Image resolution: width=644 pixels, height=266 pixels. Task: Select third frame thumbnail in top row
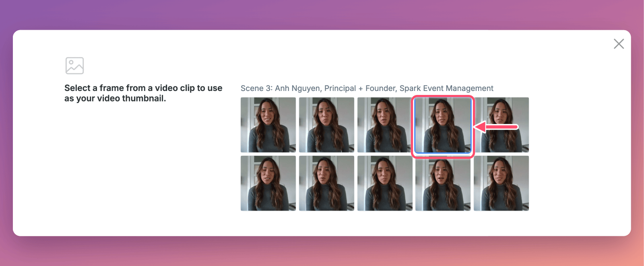(384, 125)
